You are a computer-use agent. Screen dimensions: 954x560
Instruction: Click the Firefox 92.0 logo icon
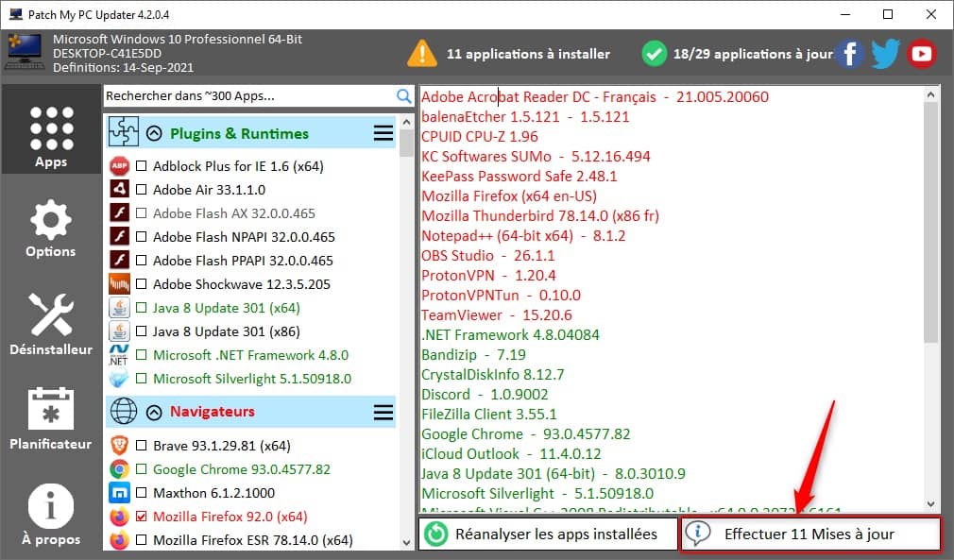(x=119, y=517)
